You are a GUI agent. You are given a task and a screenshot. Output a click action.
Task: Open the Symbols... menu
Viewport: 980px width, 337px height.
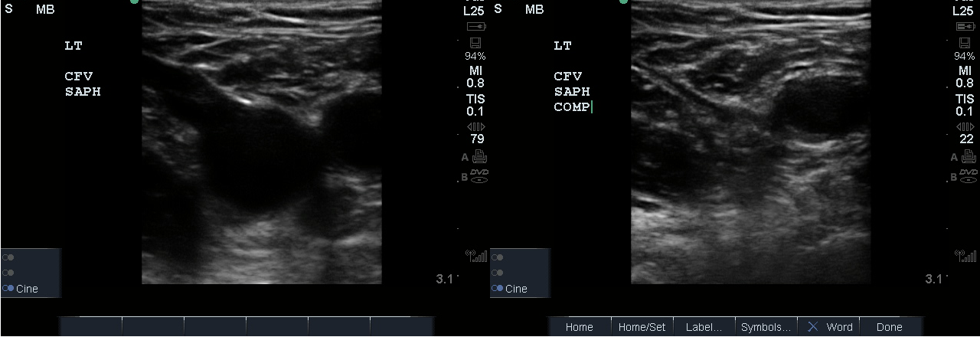point(766,327)
